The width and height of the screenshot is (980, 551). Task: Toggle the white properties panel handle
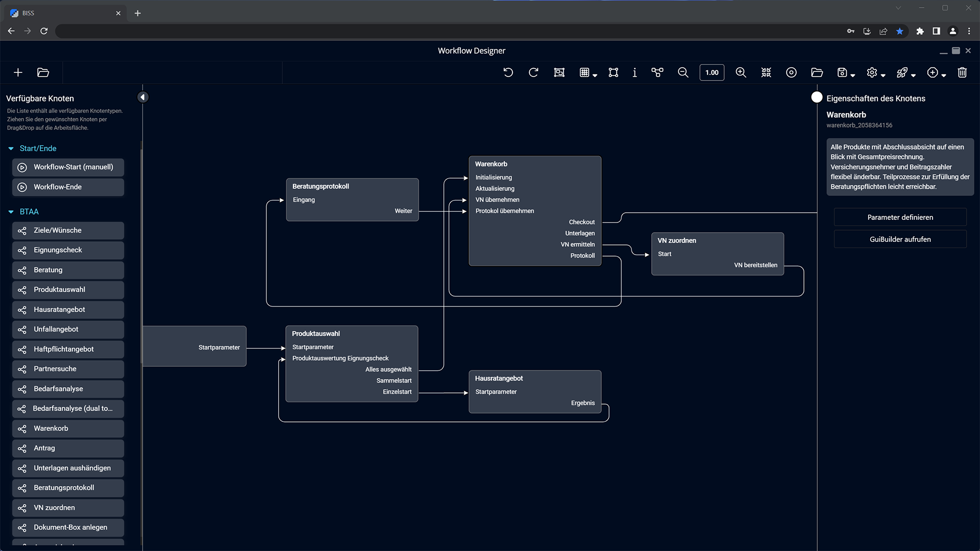tap(817, 97)
